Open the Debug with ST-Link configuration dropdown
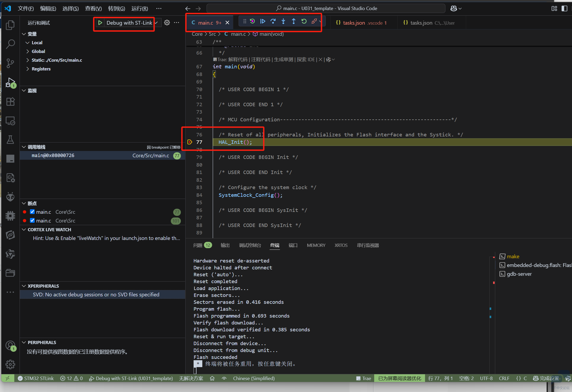 point(156,23)
